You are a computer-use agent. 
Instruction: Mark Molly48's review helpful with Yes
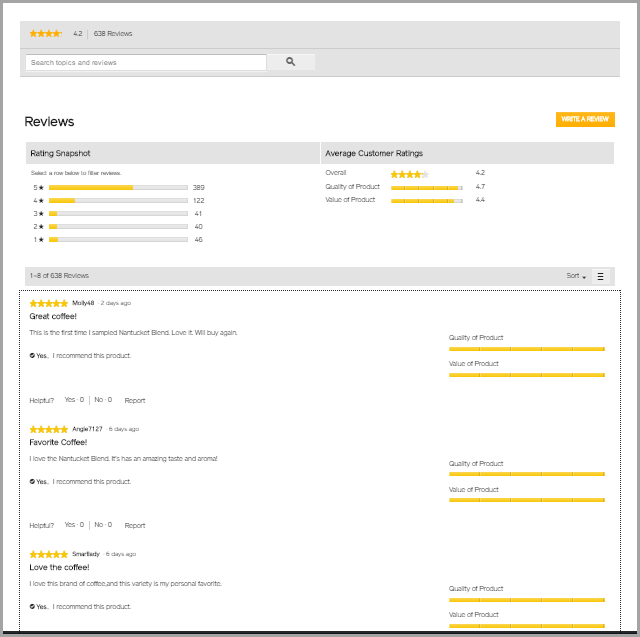click(74, 400)
